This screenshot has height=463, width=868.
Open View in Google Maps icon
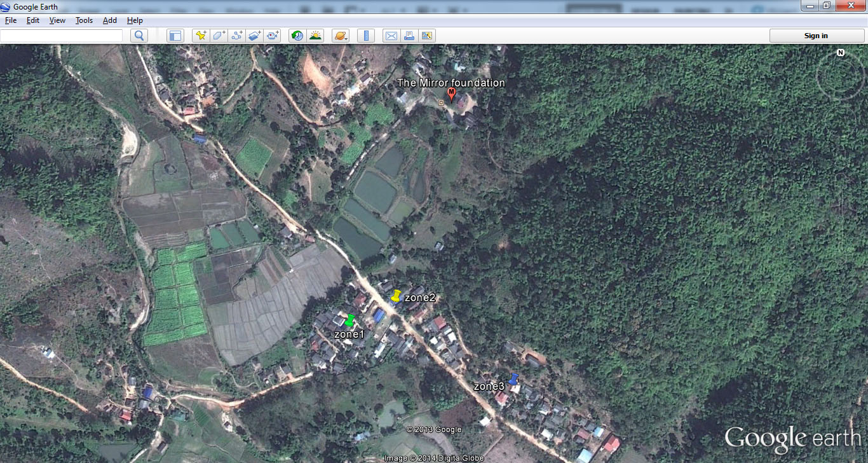426,36
